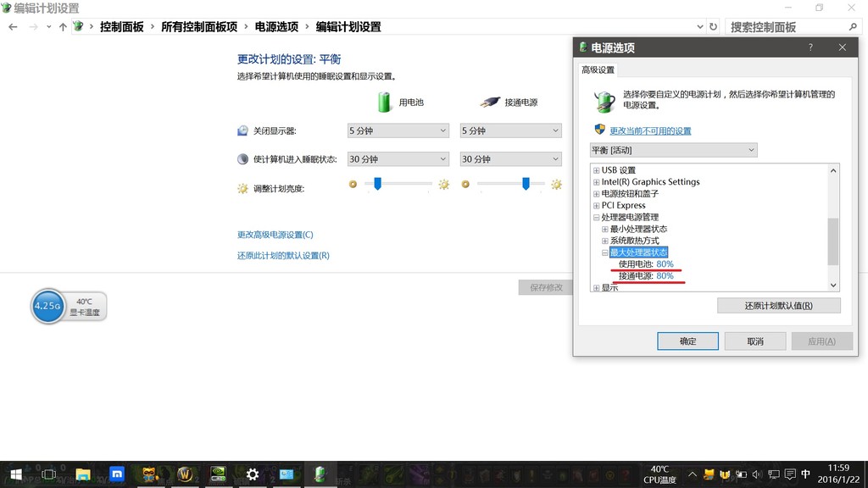The image size is (868, 488).
Task: Click the speaker volume icon in the system tray
Action: [757, 474]
